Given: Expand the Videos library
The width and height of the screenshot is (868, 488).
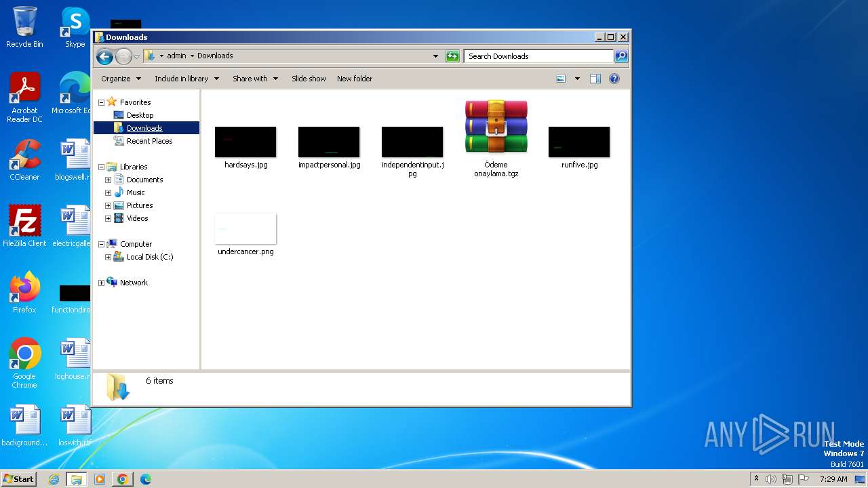Looking at the screenshot, I should (x=108, y=218).
